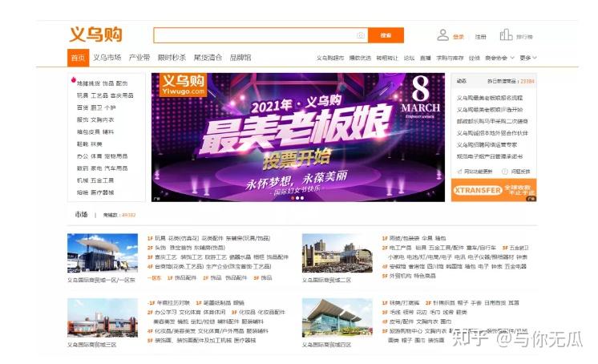Click the 义乌购 logo in the header
Viewport: 598px width, 364px height.
click(95, 34)
